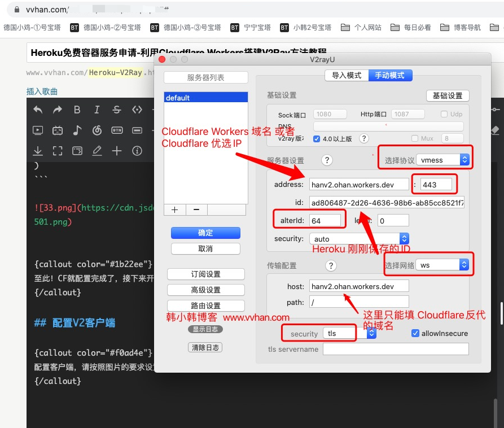Open the 选择协议 vmess dropdown
504x428 pixels.
pos(443,160)
